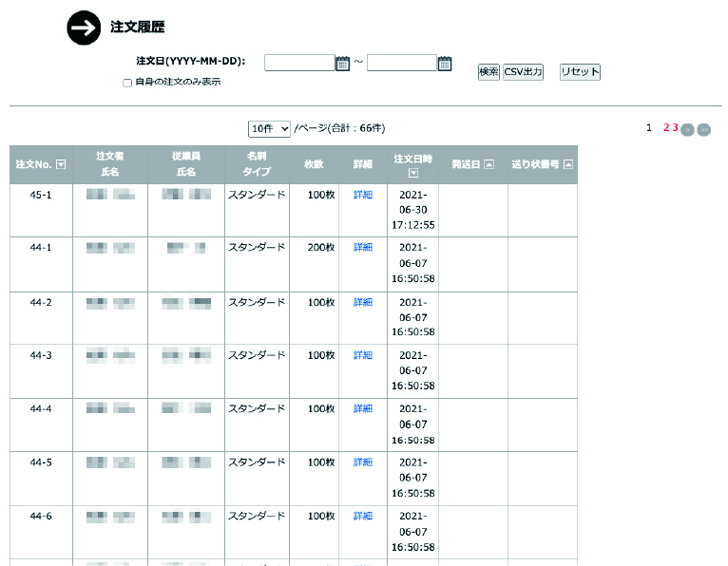Click the sort arrow beside 注文No.
This screenshot has width=728, height=566.
pyautogui.click(x=62, y=165)
